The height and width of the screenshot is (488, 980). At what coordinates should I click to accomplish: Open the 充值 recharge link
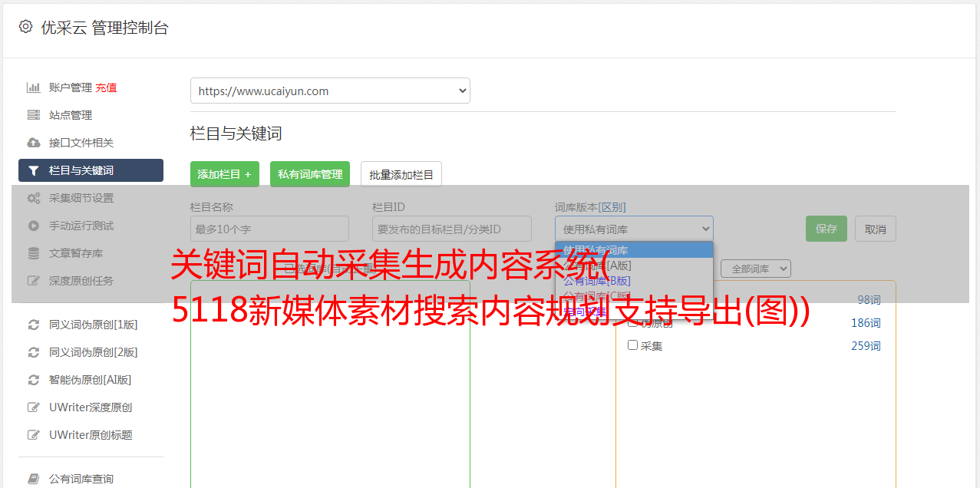[x=106, y=87]
